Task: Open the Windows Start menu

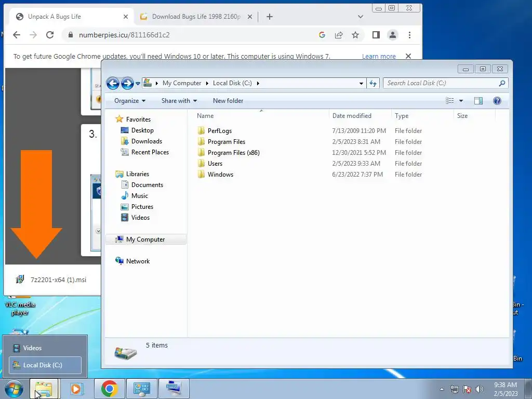Action: click(x=14, y=389)
